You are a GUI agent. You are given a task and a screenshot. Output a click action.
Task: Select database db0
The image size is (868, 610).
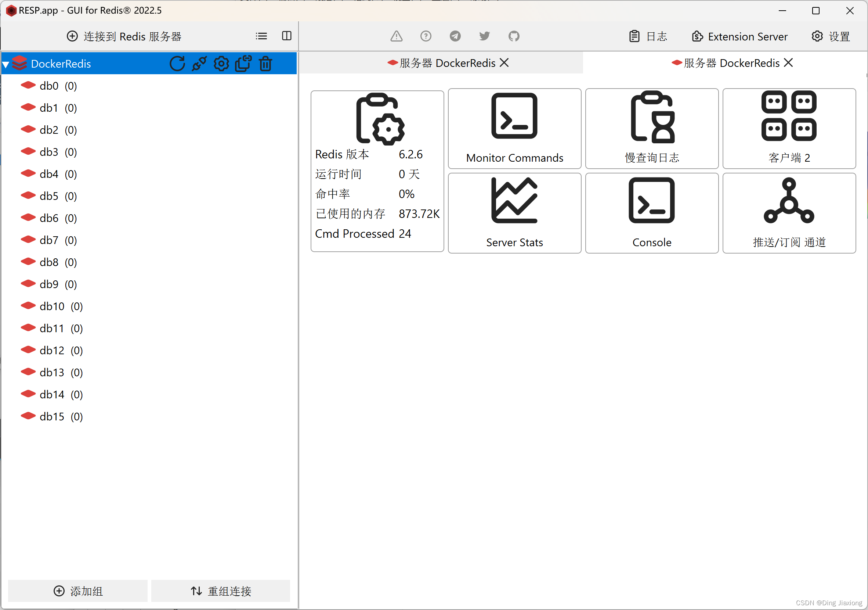click(x=149, y=86)
